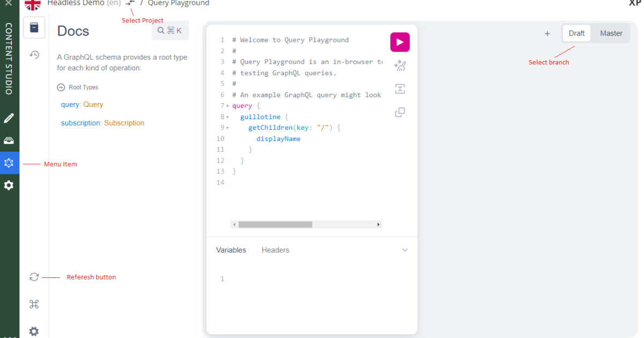Collapse the Root Types section
Image resolution: width=644 pixels, height=338 pixels.
click(x=60, y=87)
